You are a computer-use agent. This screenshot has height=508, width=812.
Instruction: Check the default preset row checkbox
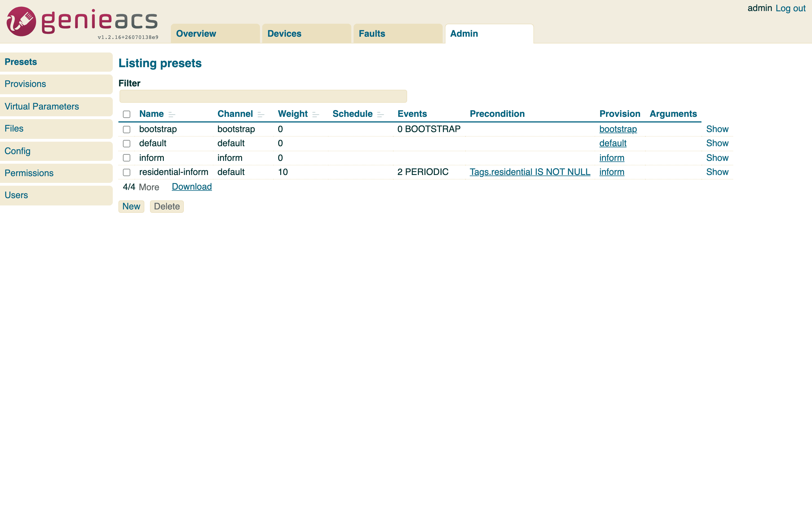(x=127, y=143)
